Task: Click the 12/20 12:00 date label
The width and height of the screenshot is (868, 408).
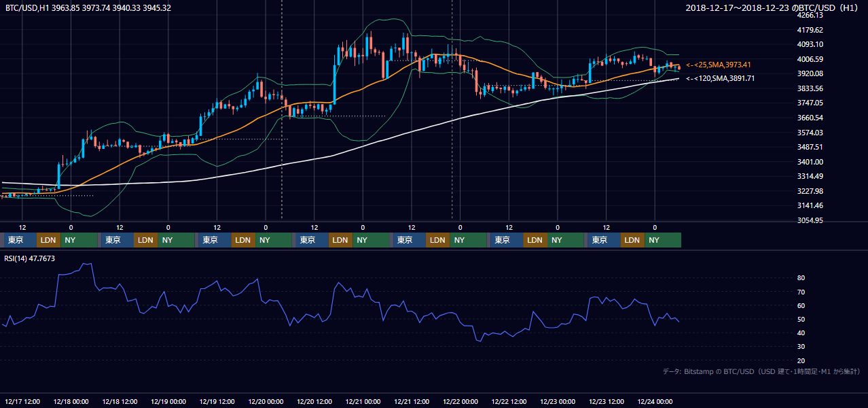Action: [314, 402]
